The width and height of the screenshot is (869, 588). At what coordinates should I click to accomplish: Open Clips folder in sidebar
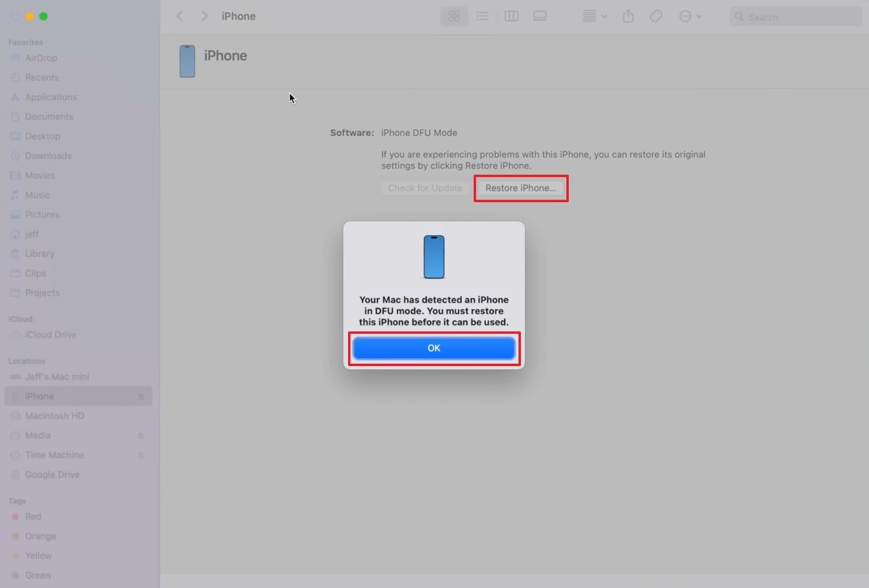pyautogui.click(x=35, y=273)
